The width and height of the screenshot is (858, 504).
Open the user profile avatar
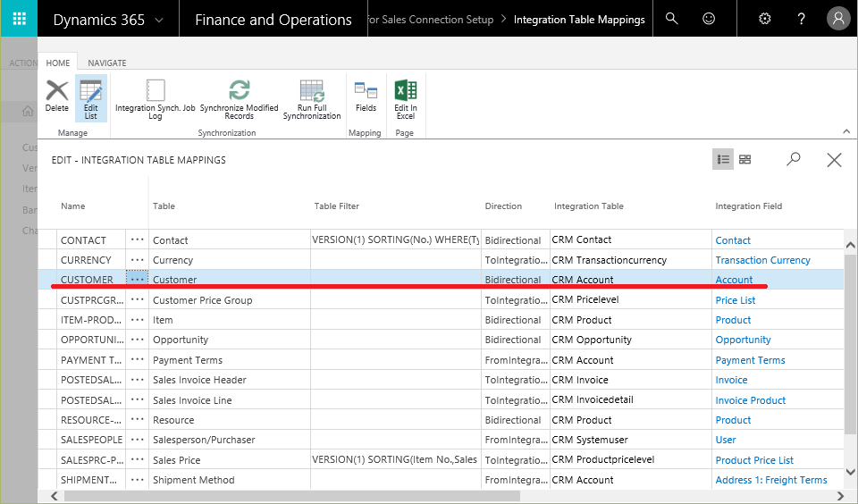838,19
